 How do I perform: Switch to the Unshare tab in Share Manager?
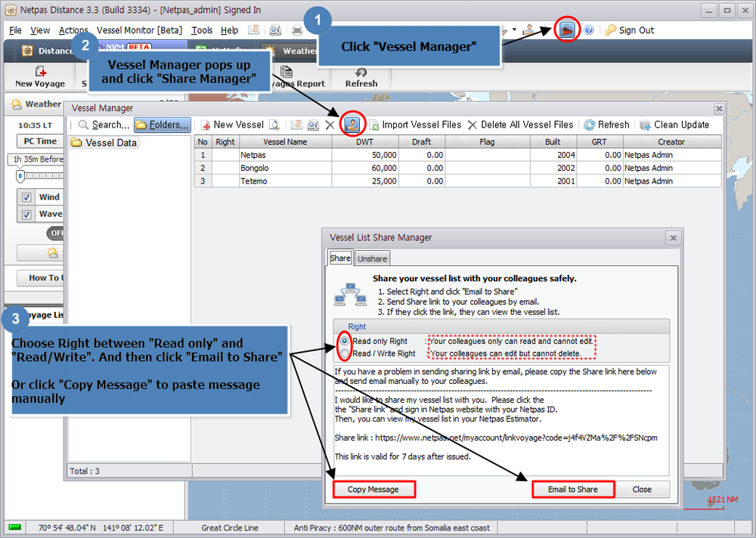pyautogui.click(x=372, y=259)
